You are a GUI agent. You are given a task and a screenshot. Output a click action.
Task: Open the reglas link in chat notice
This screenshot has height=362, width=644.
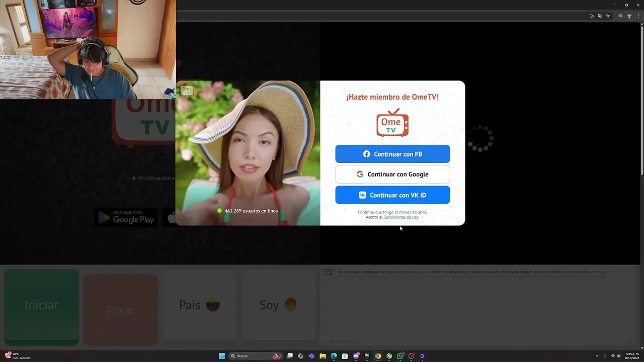coord(416,272)
